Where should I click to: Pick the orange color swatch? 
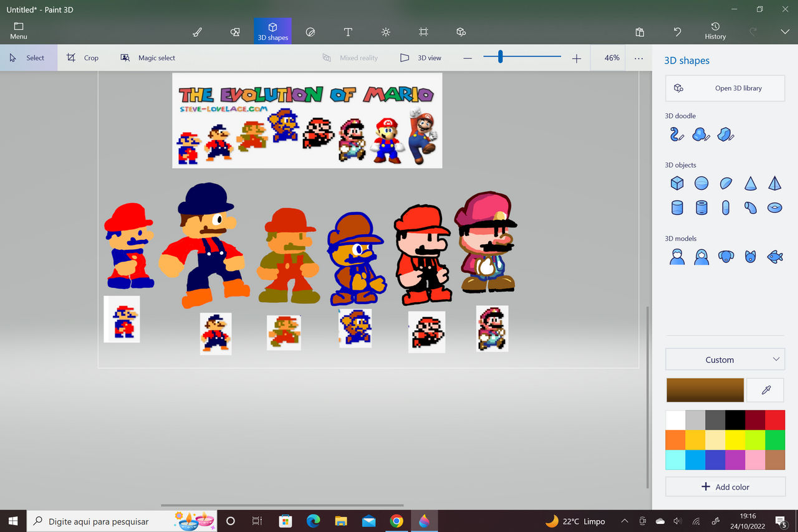(675, 440)
